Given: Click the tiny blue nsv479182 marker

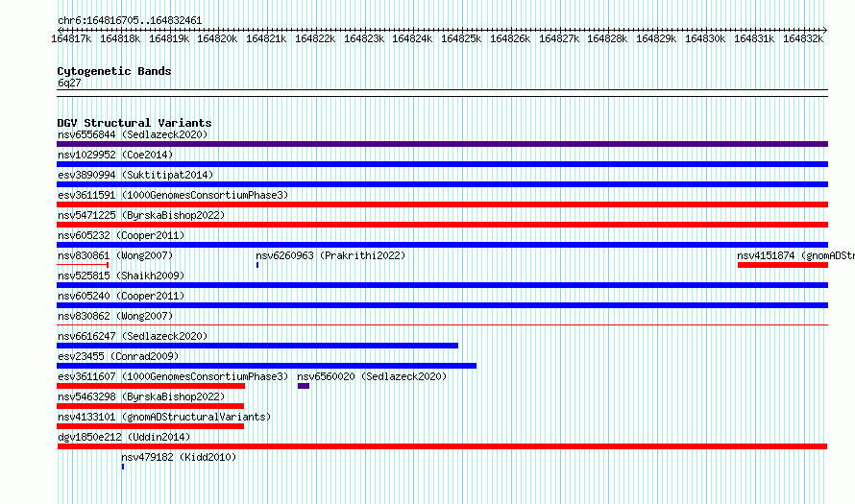Looking at the screenshot, I should [x=123, y=467].
